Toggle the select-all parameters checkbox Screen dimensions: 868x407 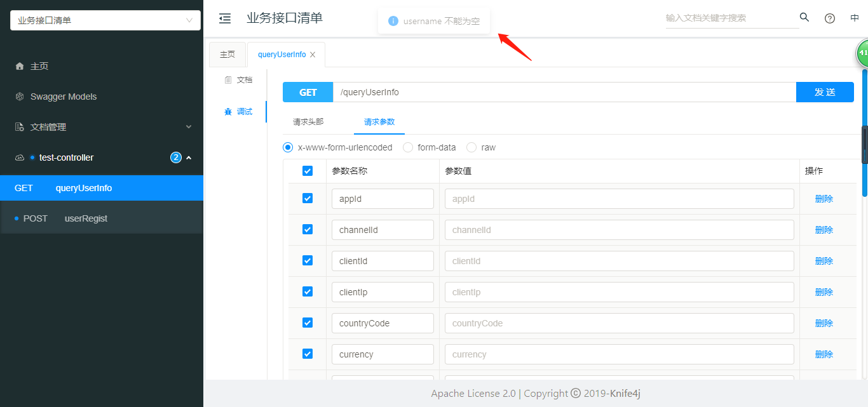pos(308,171)
